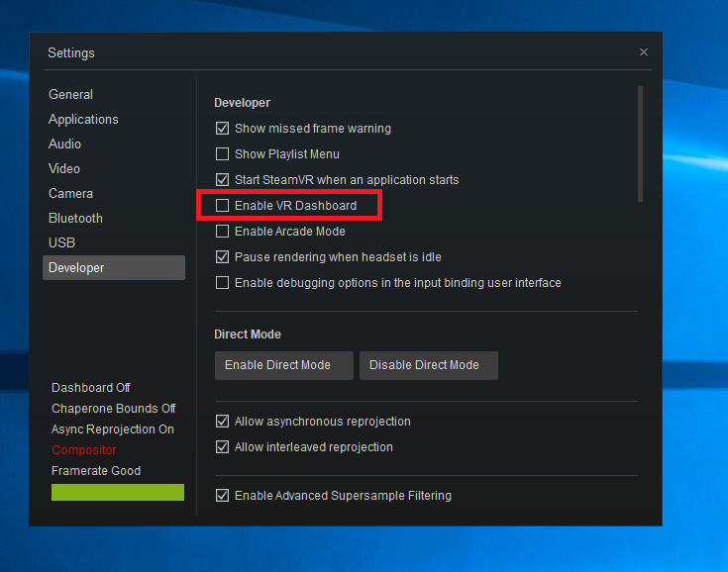Enable the Show Playlist Menu checkbox
Viewport: 728px width, 572px height.
coord(223,154)
